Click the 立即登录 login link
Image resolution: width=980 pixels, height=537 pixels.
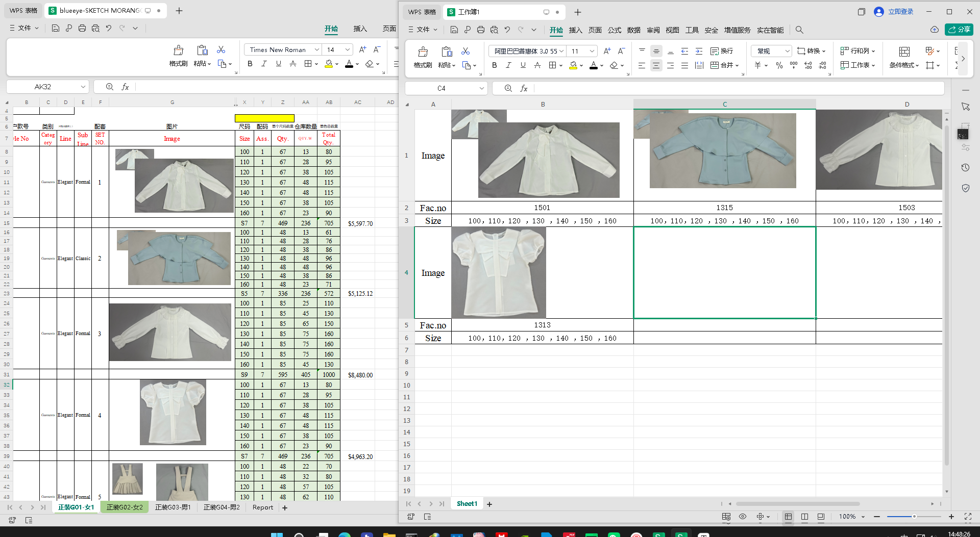tap(900, 12)
